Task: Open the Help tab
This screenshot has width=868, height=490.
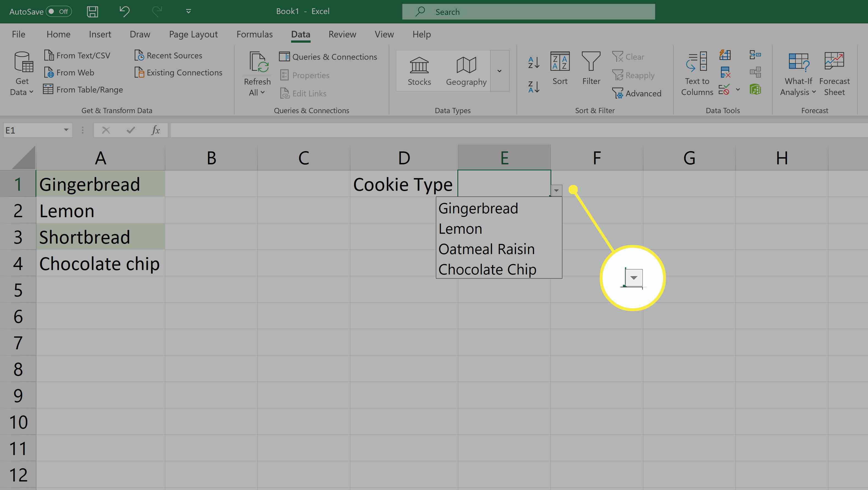Action: pos(422,34)
